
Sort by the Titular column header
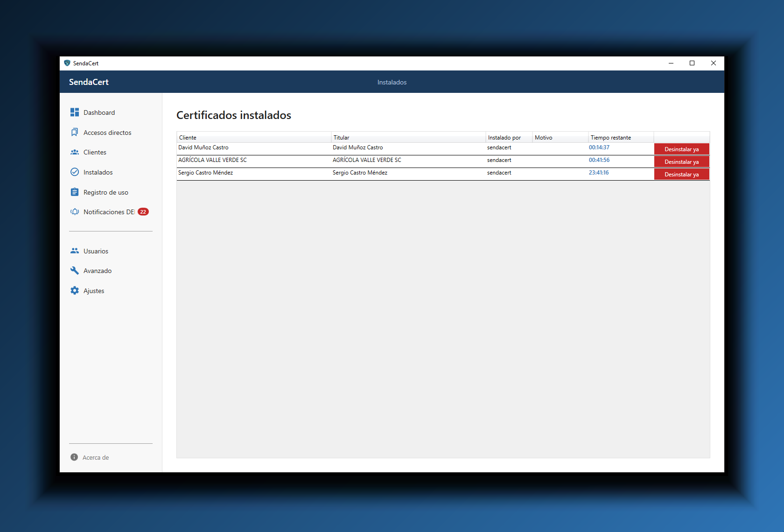(408, 137)
